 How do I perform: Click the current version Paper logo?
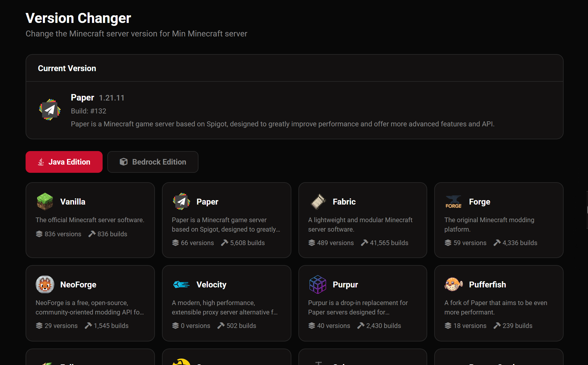tap(50, 110)
